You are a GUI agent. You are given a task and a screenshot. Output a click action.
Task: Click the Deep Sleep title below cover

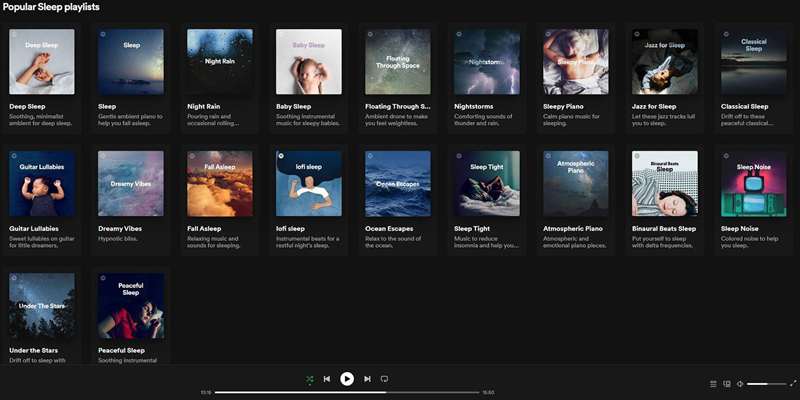coord(27,107)
